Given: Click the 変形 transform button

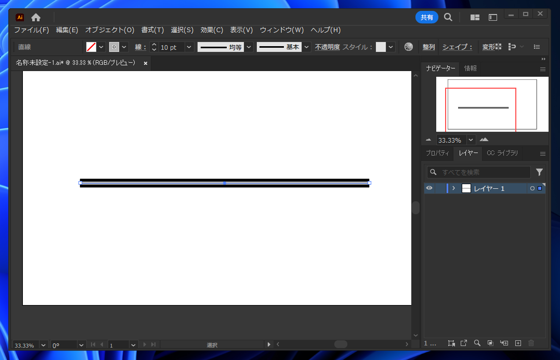Looking at the screenshot, I should click(x=492, y=47).
